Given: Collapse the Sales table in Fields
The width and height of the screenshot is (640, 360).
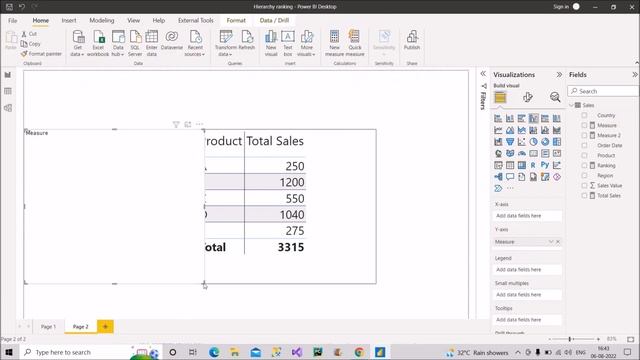Looking at the screenshot, I should pos(571,105).
